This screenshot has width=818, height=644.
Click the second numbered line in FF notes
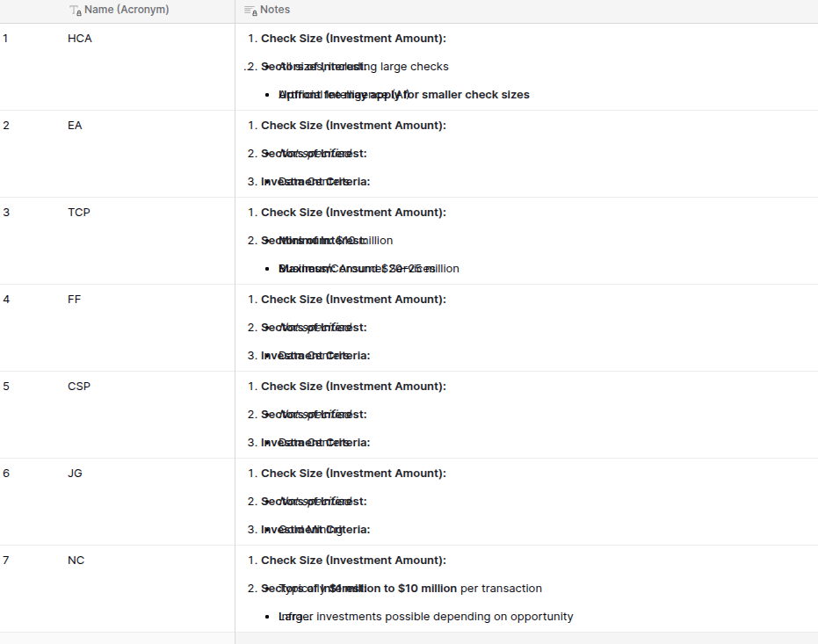coord(314,328)
